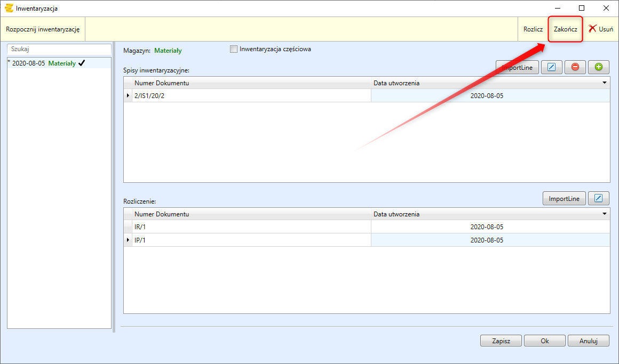Image resolution: width=619 pixels, height=364 pixels.
Task: Click the ImportLine button in Rozliczenie section
Action: click(564, 199)
